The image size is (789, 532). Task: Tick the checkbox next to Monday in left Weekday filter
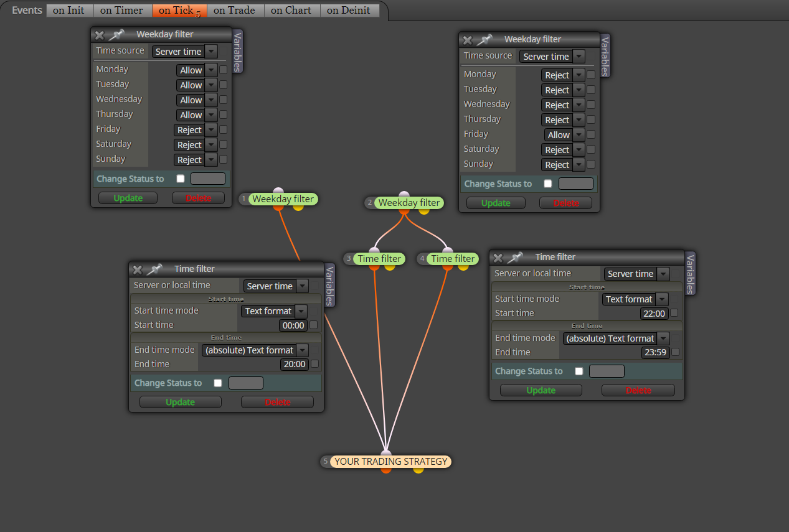coord(223,70)
